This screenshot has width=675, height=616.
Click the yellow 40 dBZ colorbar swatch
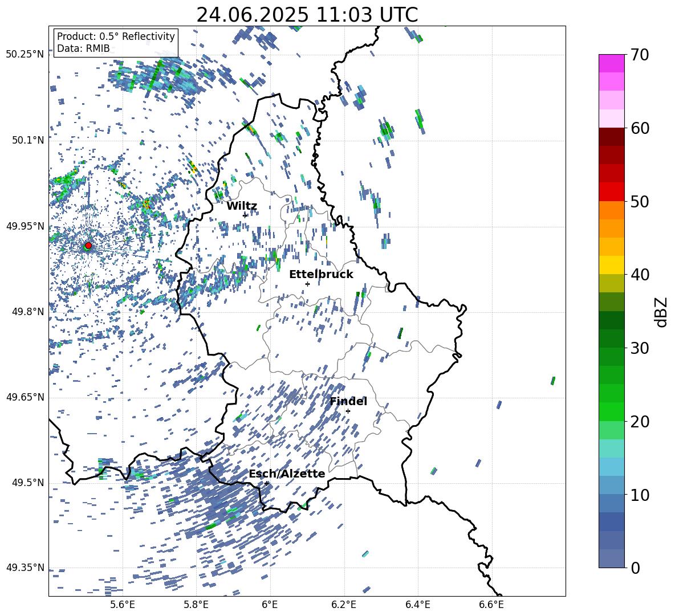tap(611, 266)
